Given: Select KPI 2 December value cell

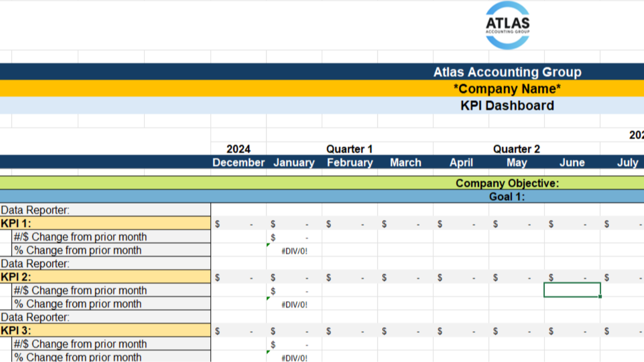Looking at the screenshot, I should (238, 277).
